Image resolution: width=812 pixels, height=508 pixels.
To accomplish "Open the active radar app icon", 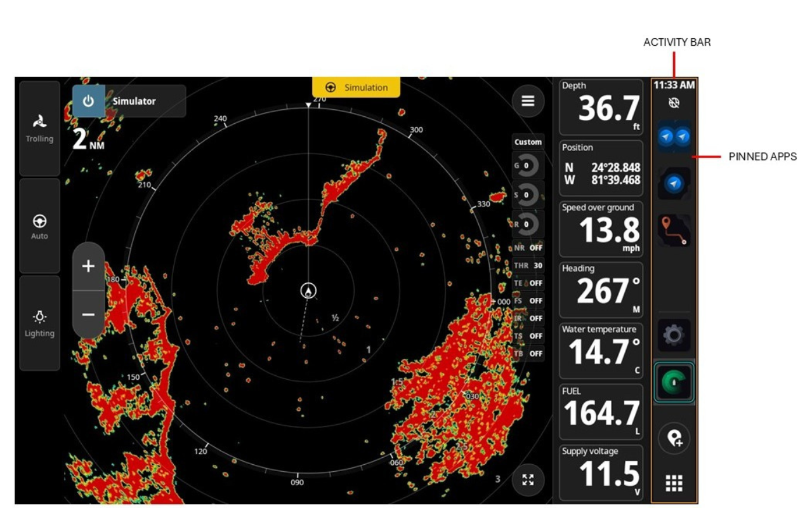I will 674,382.
